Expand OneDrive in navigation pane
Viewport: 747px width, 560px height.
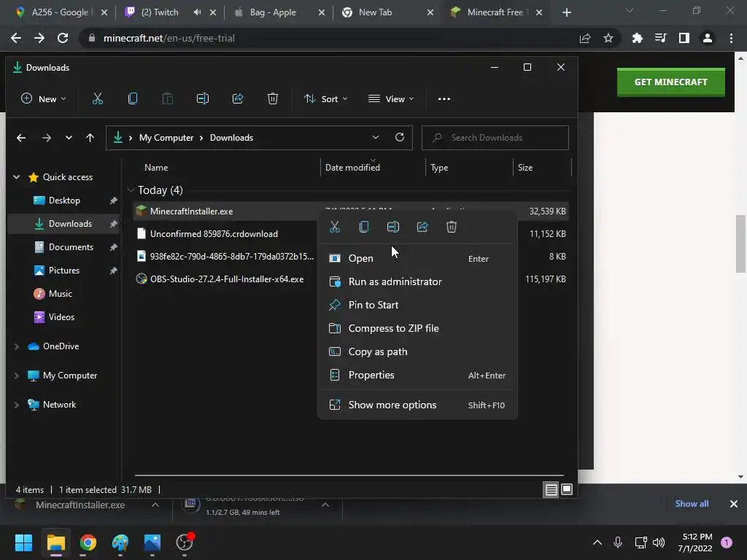pyautogui.click(x=17, y=346)
